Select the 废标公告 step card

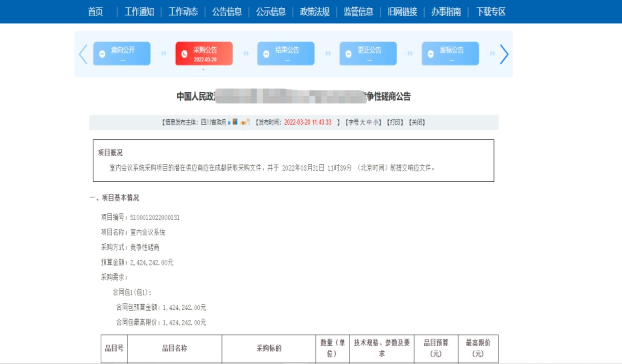pyautogui.click(x=450, y=53)
